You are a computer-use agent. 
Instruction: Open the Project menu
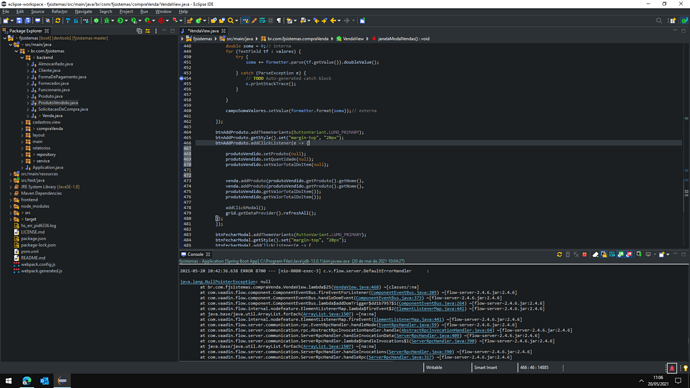coord(126,11)
